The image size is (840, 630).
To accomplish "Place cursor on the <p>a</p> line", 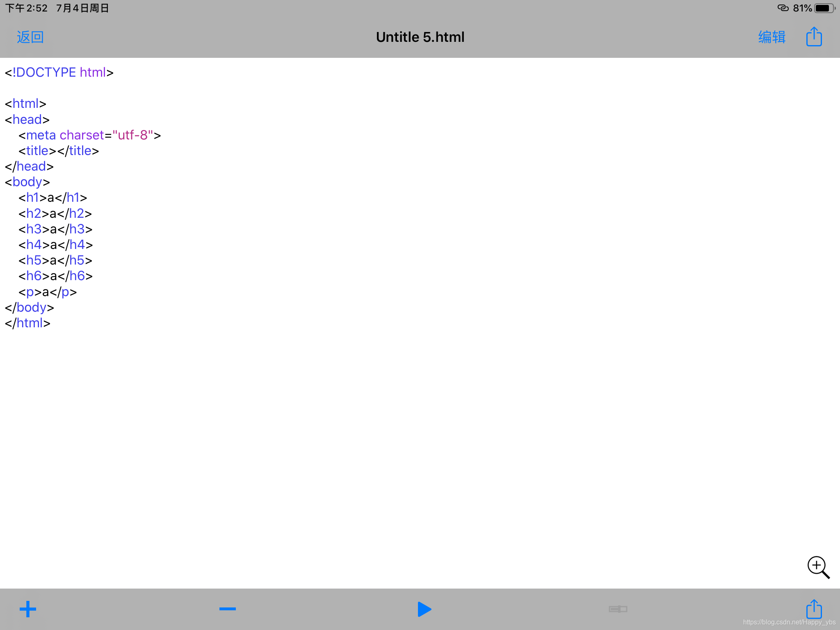I will [x=48, y=292].
